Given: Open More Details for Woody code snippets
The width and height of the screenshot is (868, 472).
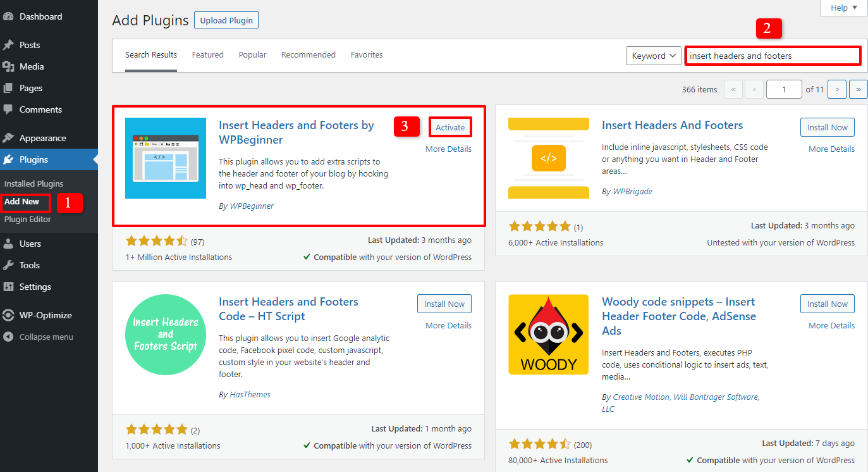Looking at the screenshot, I should tap(831, 326).
